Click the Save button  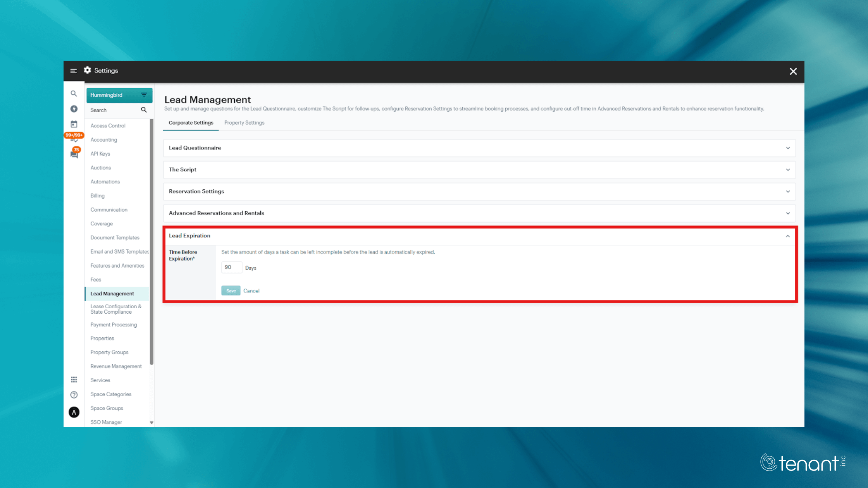coord(231,291)
